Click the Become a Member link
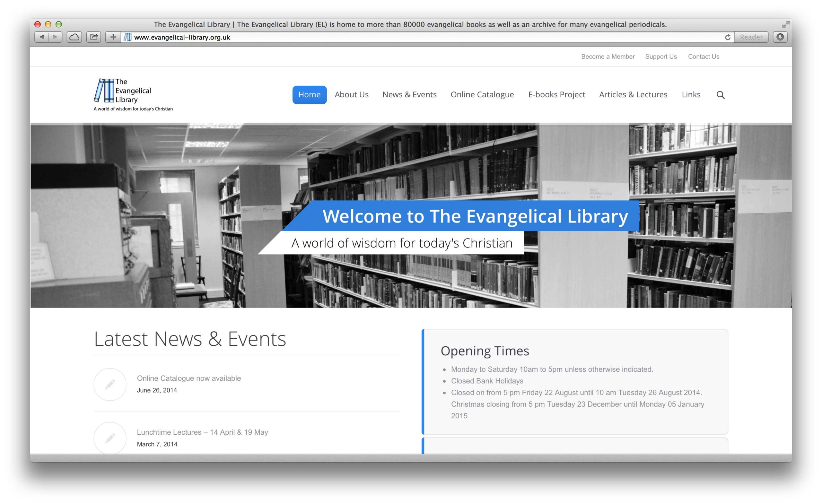Viewport: 822px width, 504px height. coord(608,57)
